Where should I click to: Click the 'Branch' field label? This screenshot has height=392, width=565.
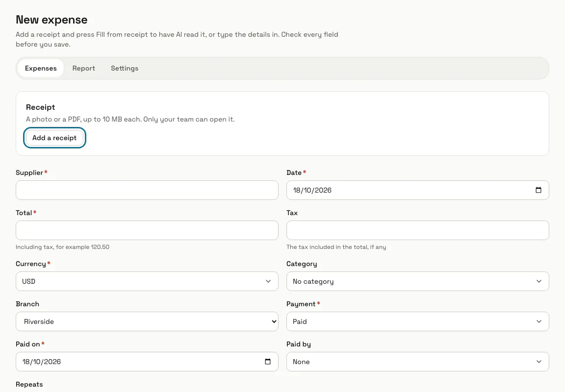27,304
